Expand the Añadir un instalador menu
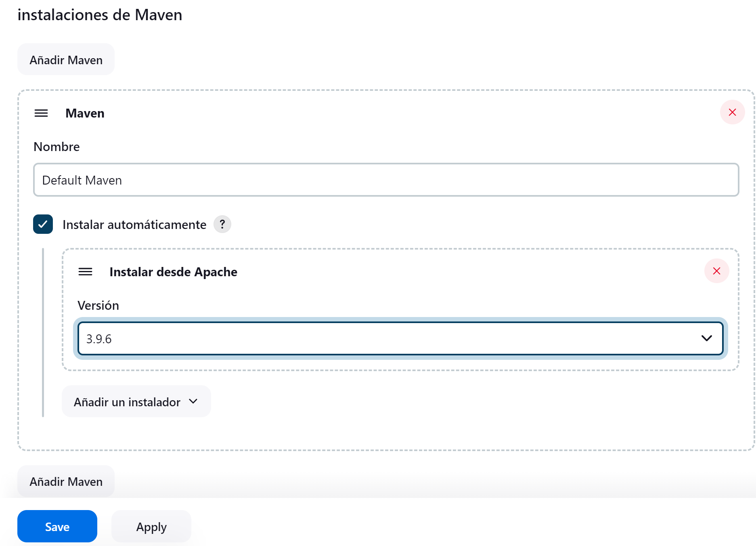The width and height of the screenshot is (756, 546). tap(136, 401)
